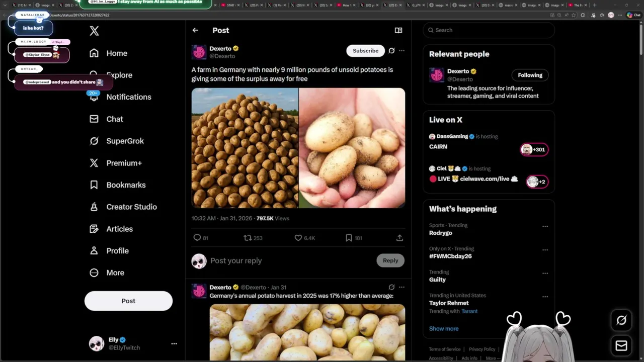Screen dimensions: 644x362
Task: Click Grok icon beside Subscribe button
Action: (x=391, y=50)
